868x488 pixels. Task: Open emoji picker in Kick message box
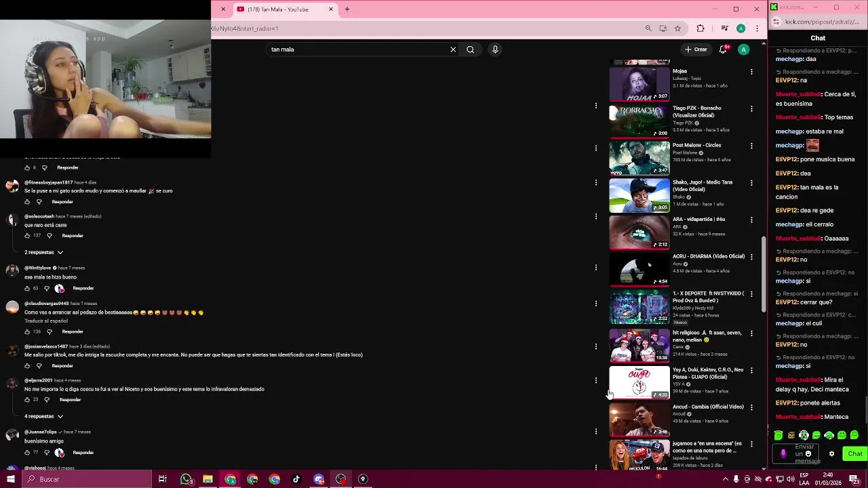pyautogui.click(x=808, y=453)
